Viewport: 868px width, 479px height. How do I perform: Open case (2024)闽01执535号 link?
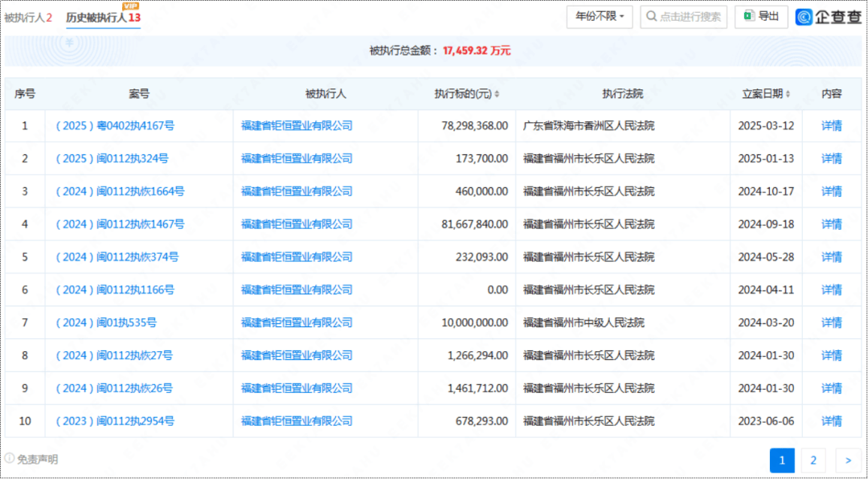(106, 322)
